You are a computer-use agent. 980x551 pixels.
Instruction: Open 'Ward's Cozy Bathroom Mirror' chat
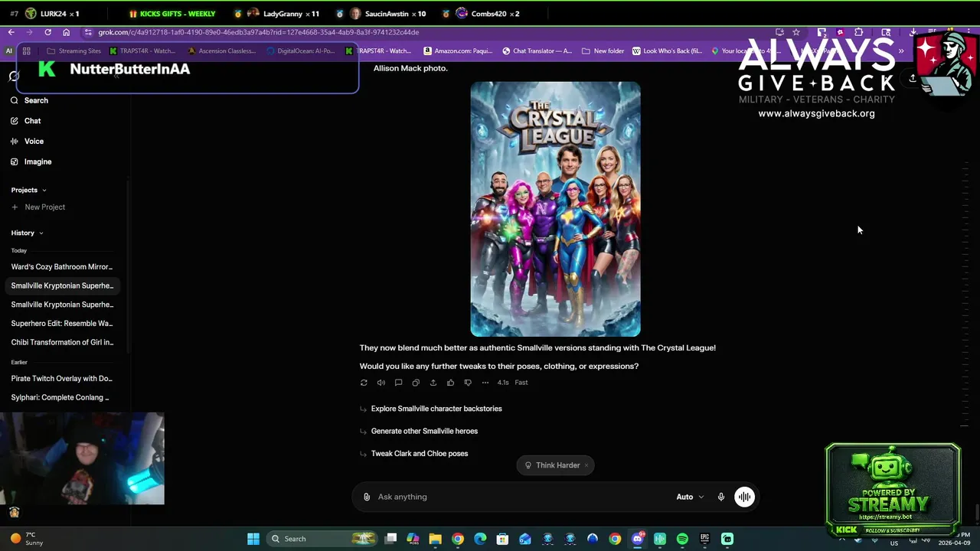[x=62, y=267]
